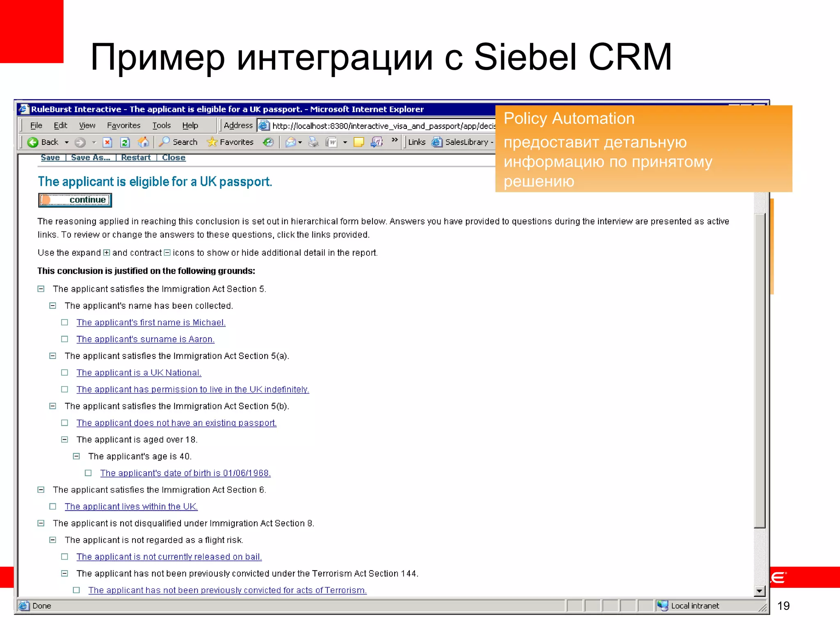The width and height of the screenshot is (840, 630).
Task: Open not convicted for acts of Terrorism link
Action: coord(228,590)
